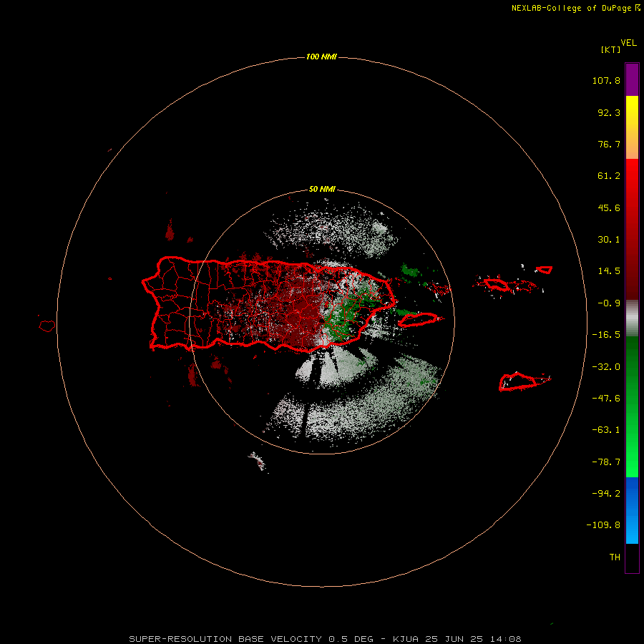
Task: Click the -63.1 legend value
Action: pyautogui.click(x=606, y=430)
